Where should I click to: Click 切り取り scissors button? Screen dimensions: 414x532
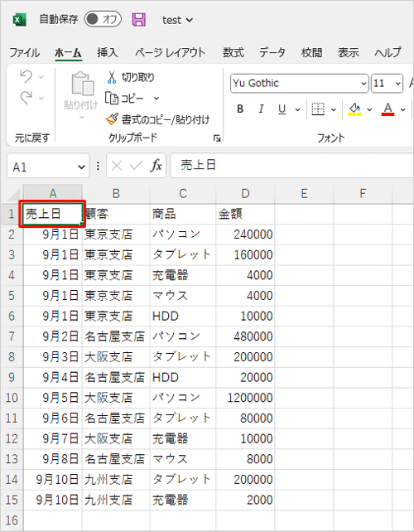(x=131, y=77)
